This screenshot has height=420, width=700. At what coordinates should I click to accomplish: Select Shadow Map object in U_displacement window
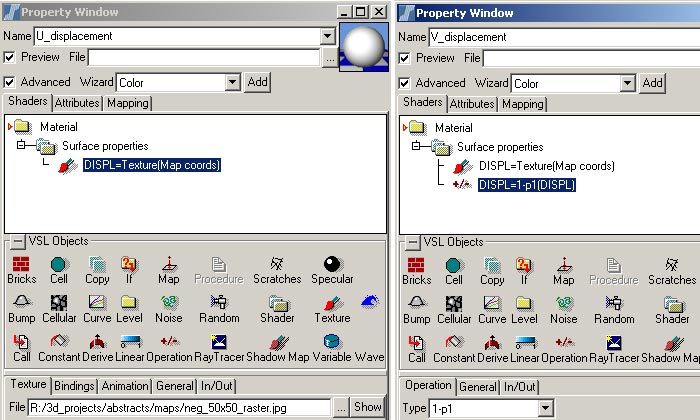pyautogui.click(x=278, y=349)
